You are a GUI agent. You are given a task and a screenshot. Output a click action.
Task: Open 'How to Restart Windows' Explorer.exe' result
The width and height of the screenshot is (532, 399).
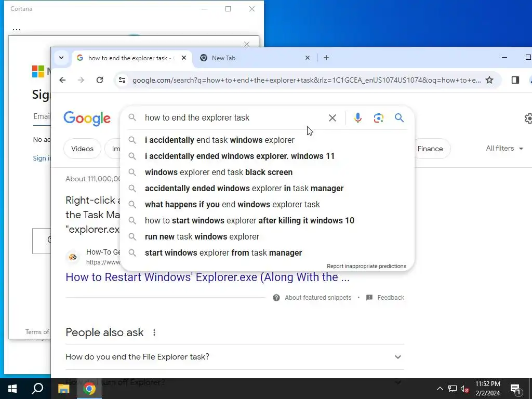click(x=207, y=277)
